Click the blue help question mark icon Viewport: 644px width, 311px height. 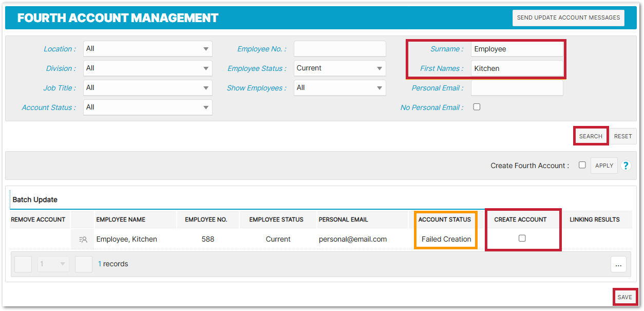pos(626,166)
